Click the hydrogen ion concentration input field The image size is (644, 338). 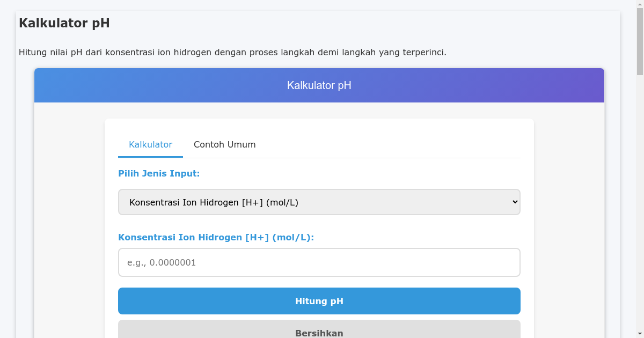click(319, 262)
